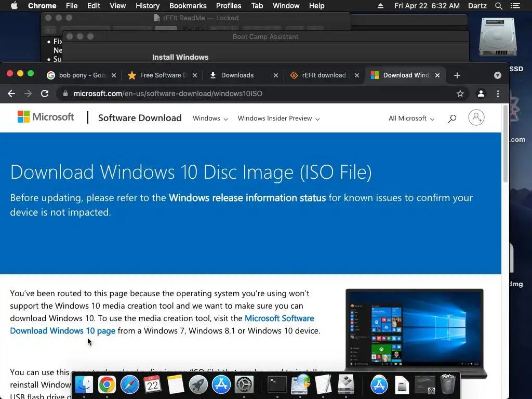
Task: Click the eject icon in menu bar
Action: 380,6
